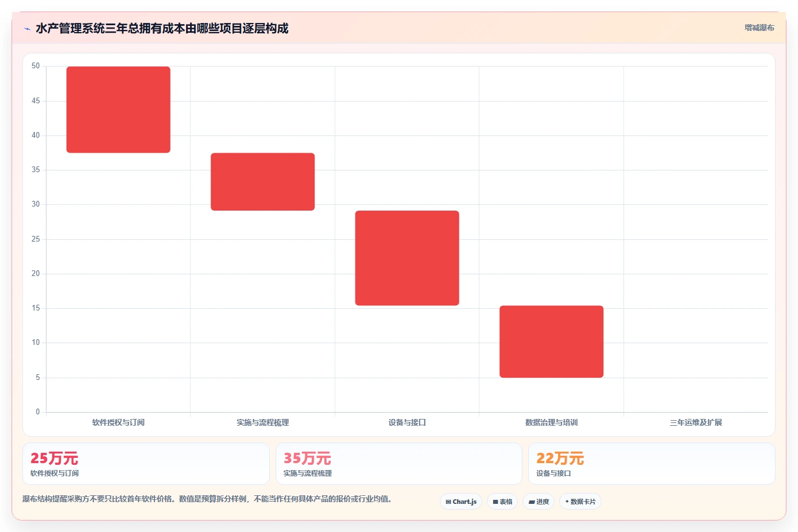Click the x-axis label 软件授权与订阅
The height and width of the screenshot is (532, 798).
(118, 422)
